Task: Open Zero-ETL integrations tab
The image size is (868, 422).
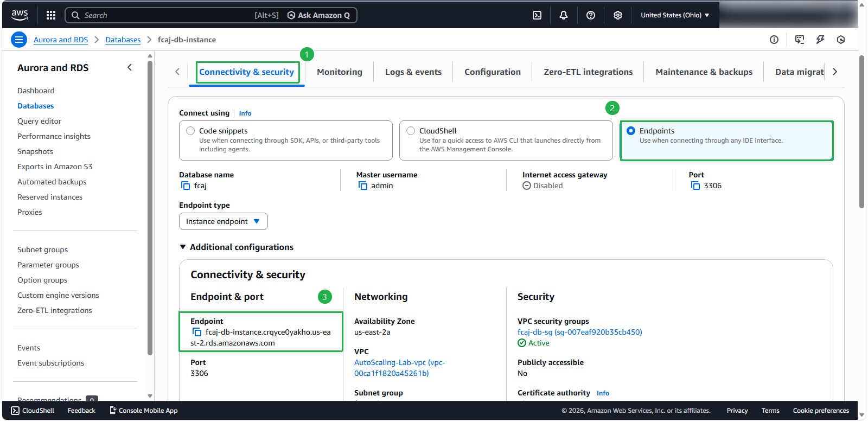Action: click(589, 72)
